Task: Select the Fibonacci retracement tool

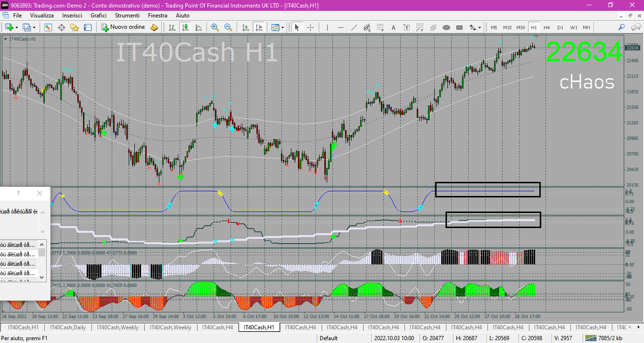Action: (380, 27)
